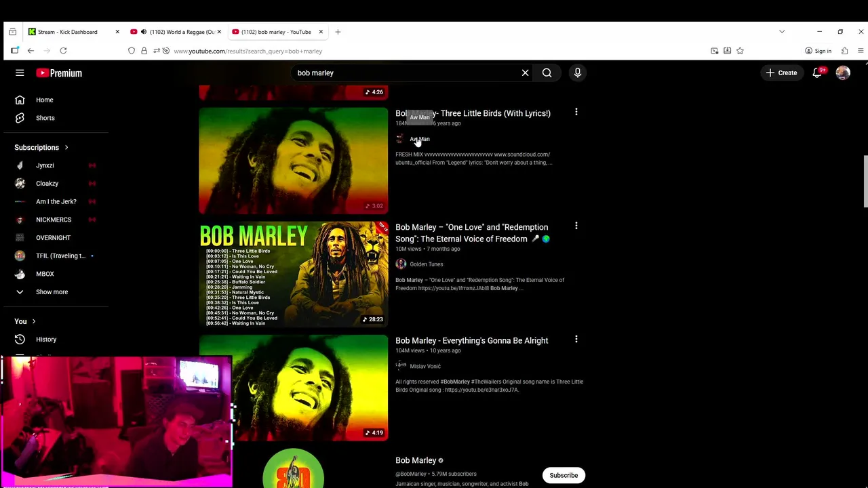868x488 pixels.
Task: Expand the You section arrow
Action: point(34,321)
